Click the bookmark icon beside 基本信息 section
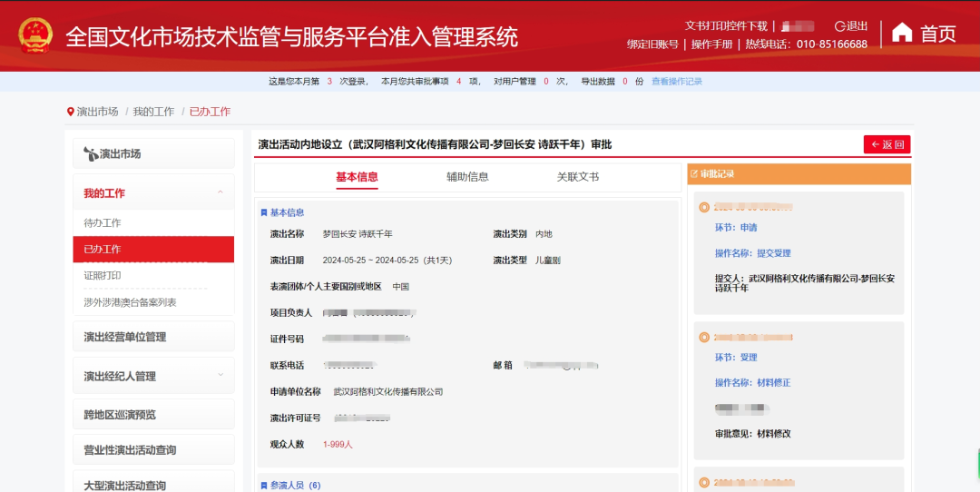This screenshot has height=492, width=980. 264,212
